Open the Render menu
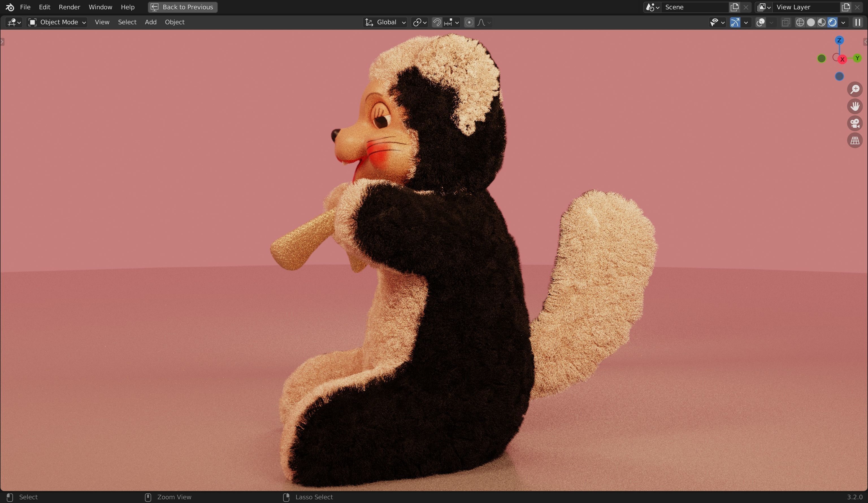This screenshot has width=868, height=503. tap(69, 7)
